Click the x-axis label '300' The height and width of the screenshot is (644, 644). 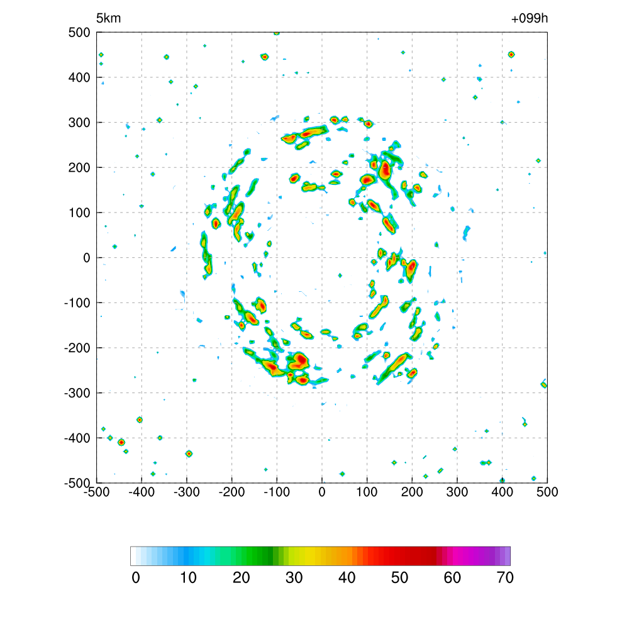(x=457, y=492)
